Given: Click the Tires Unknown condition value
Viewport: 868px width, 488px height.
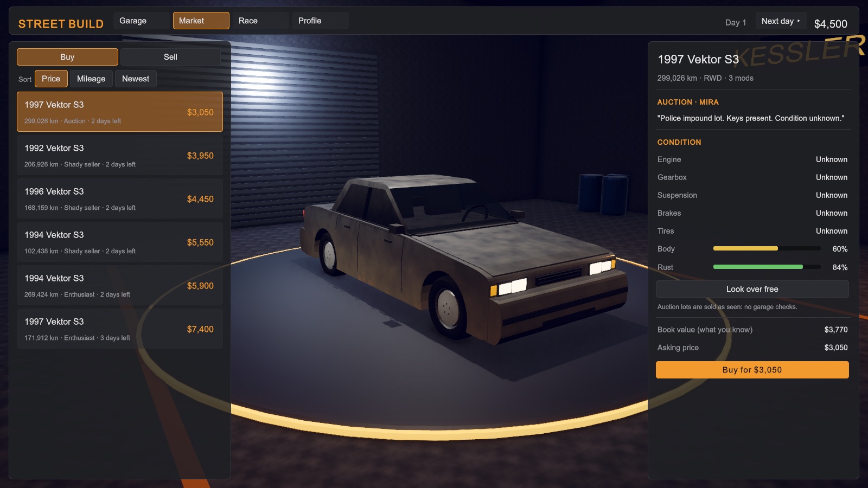Looking at the screenshot, I should pos(832,231).
